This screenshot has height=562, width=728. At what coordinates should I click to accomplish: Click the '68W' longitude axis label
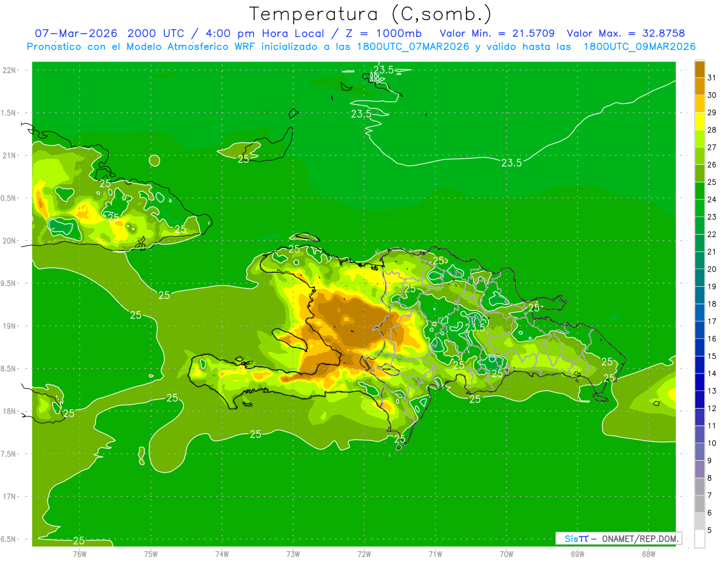[x=649, y=554]
